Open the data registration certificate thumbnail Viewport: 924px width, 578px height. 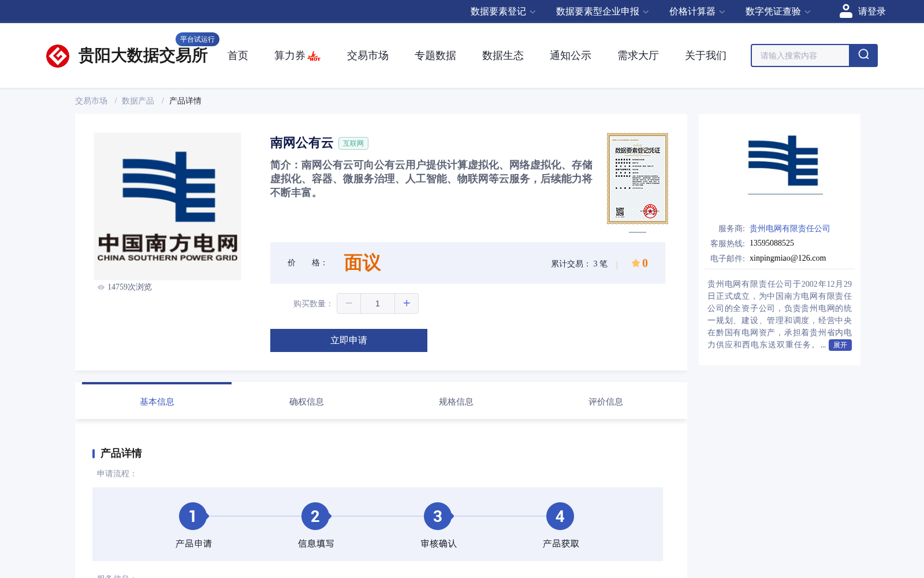point(638,179)
